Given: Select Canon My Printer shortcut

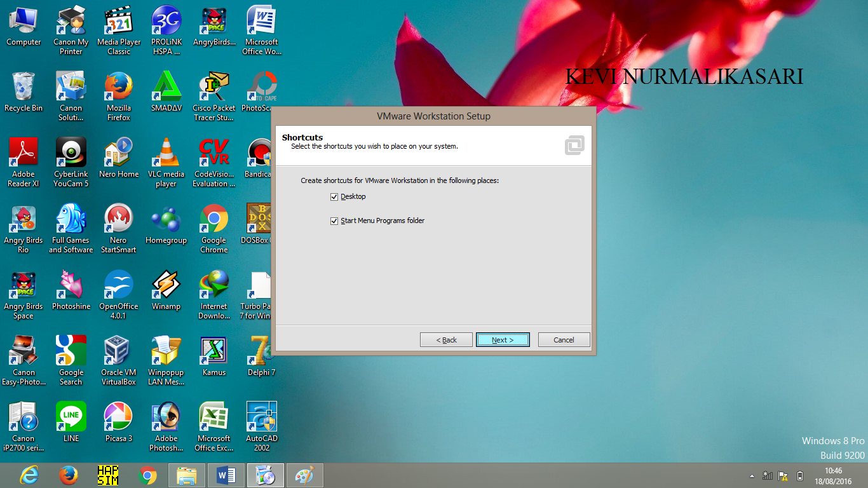Looking at the screenshot, I should [x=71, y=30].
